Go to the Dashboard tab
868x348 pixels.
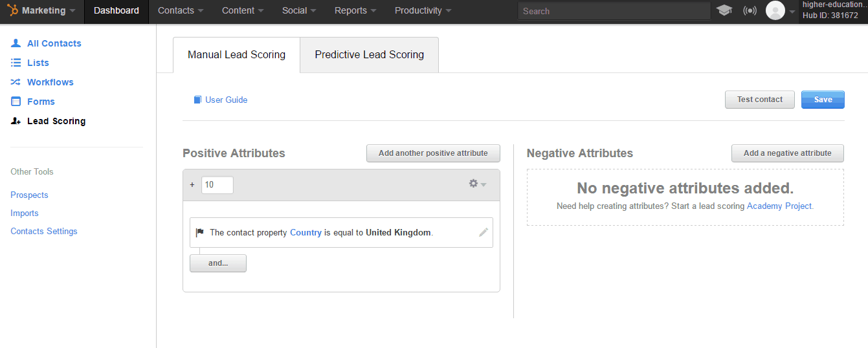click(x=117, y=10)
